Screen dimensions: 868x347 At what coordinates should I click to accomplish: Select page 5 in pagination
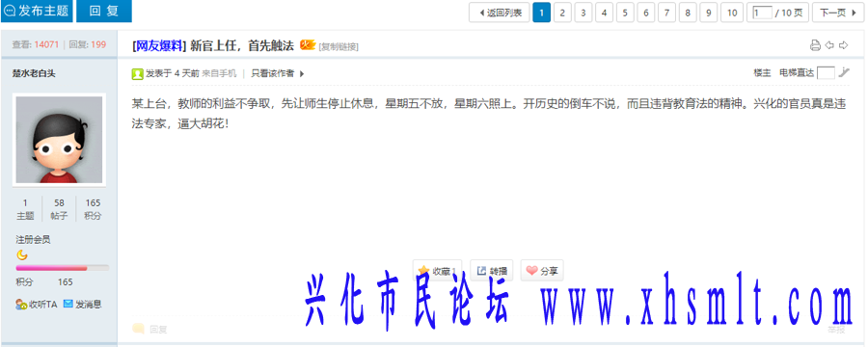click(x=625, y=13)
